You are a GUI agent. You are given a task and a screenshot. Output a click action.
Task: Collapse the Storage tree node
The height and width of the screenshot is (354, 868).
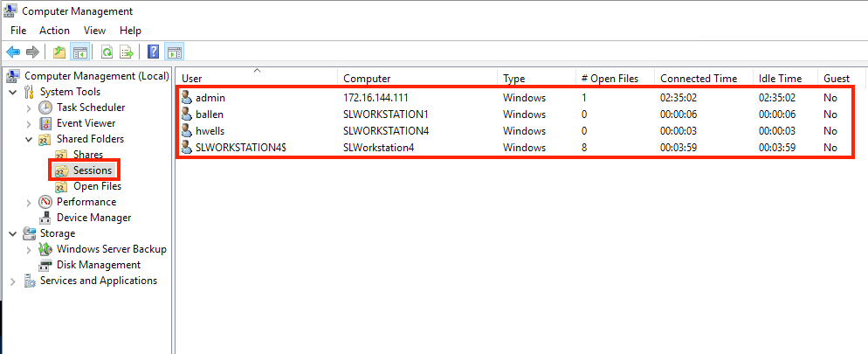point(12,233)
